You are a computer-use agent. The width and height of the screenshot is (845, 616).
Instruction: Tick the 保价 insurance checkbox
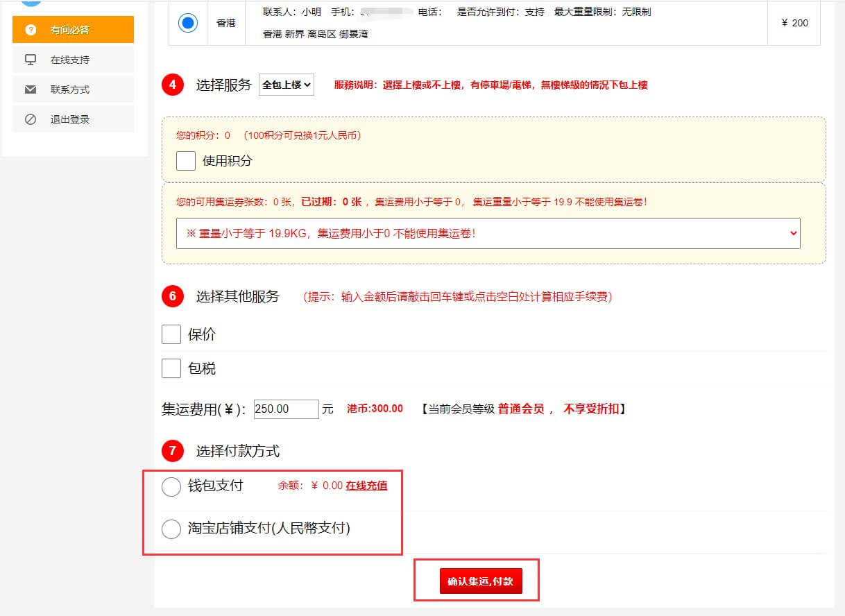pos(171,334)
